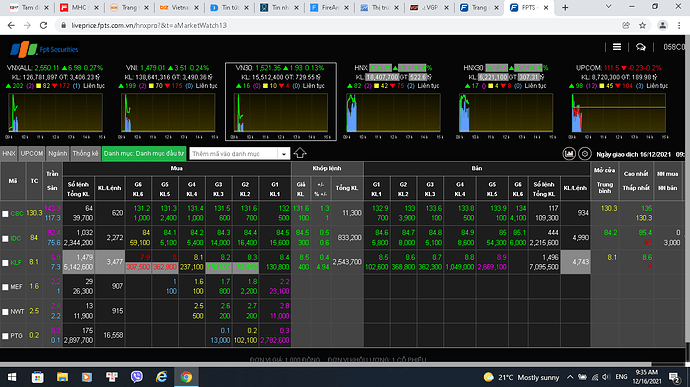Open browser profile avatar icon

(662, 26)
